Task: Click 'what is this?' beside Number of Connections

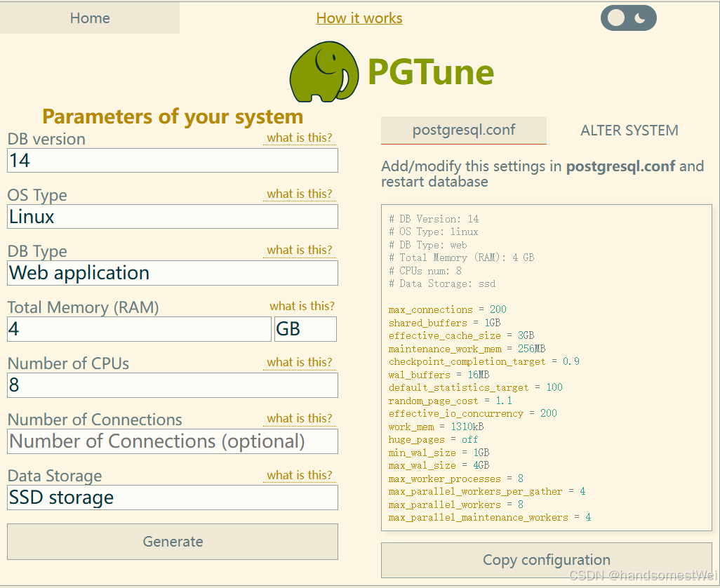Action: (x=300, y=418)
